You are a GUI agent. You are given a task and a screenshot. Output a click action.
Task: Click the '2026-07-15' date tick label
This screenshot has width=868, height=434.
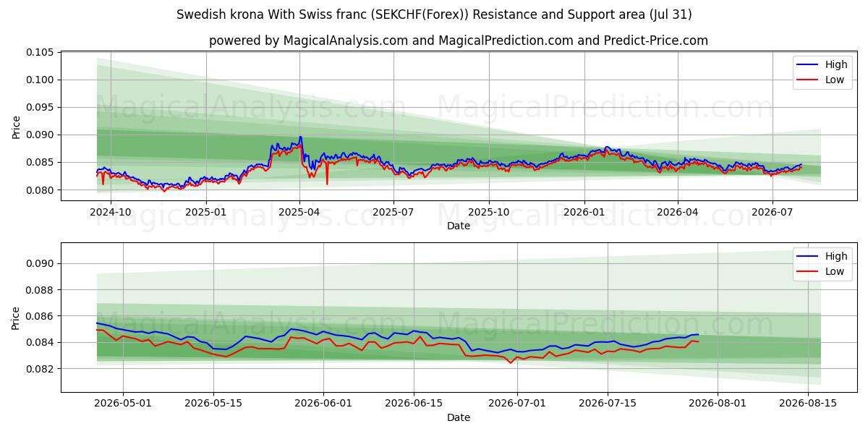(x=609, y=404)
